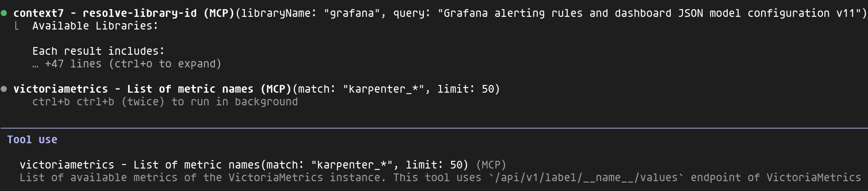
Task: Click the horizontal divider above Tool use
Action: pyautogui.click(x=434, y=128)
